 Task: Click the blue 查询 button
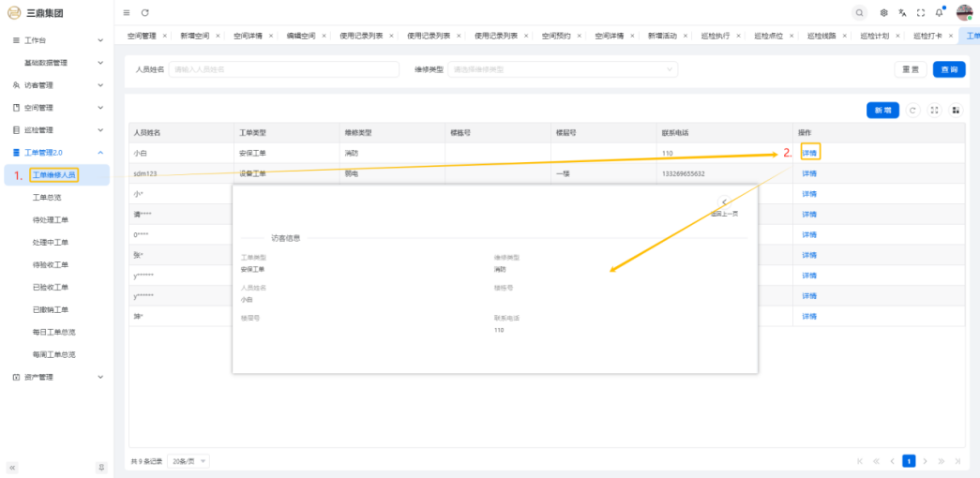(948, 69)
